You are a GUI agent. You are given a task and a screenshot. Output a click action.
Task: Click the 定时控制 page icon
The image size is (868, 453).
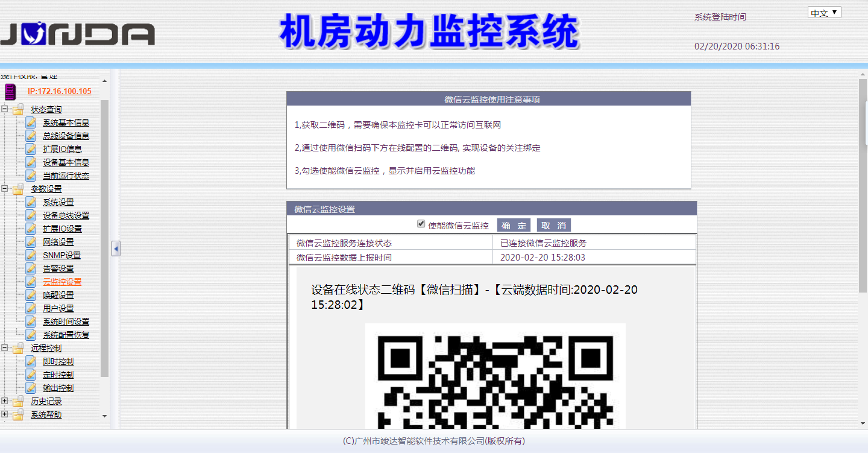pos(31,374)
